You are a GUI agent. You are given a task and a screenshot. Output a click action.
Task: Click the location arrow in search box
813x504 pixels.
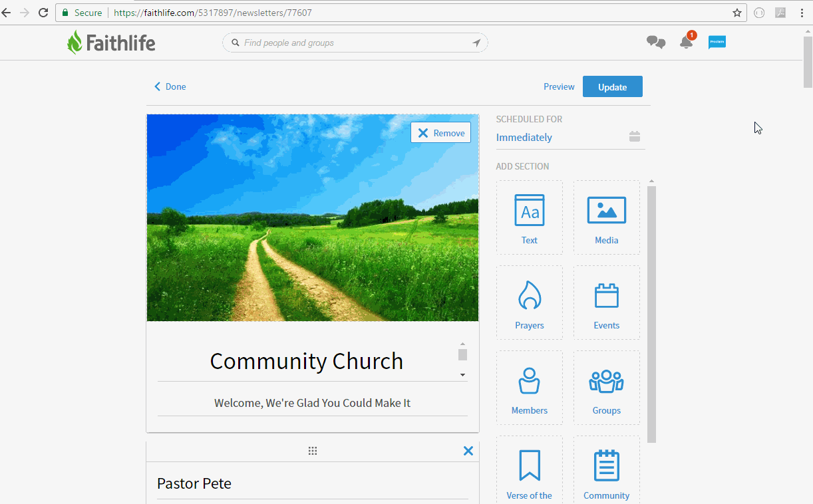tap(476, 43)
